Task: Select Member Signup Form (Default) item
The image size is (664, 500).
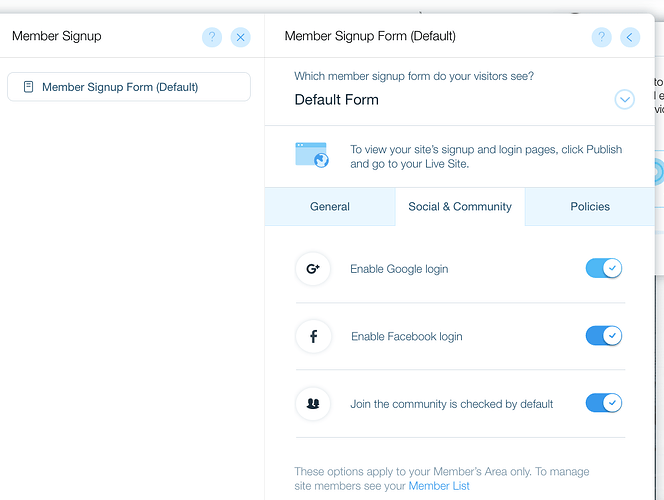Action: [x=129, y=87]
